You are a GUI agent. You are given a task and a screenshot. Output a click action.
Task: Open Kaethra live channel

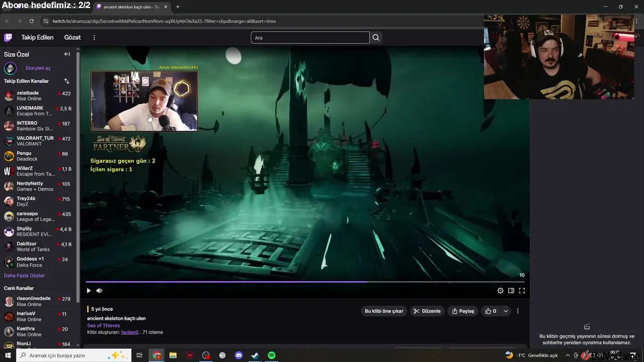38,331
